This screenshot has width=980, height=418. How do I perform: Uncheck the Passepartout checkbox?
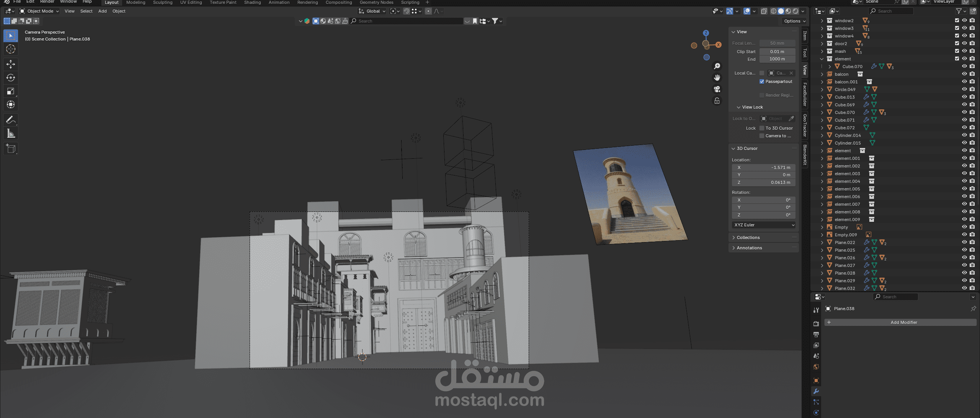(762, 81)
